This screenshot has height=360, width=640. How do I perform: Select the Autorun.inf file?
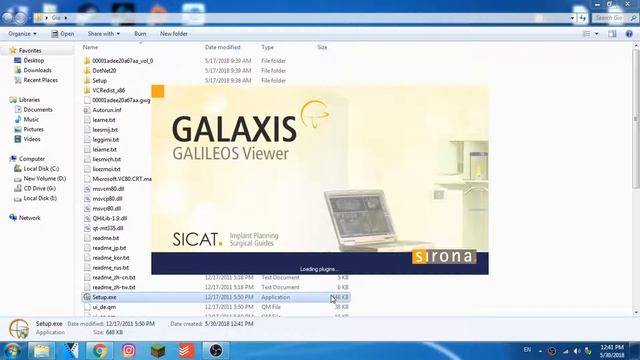[x=107, y=110]
